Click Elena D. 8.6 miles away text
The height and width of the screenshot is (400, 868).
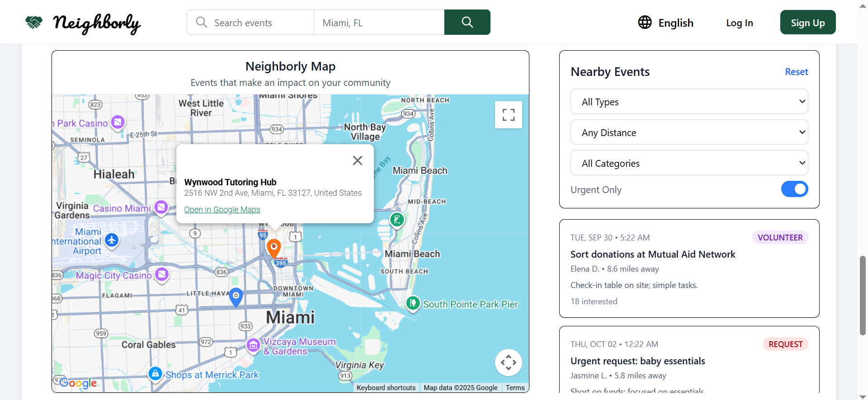click(614, 269)
